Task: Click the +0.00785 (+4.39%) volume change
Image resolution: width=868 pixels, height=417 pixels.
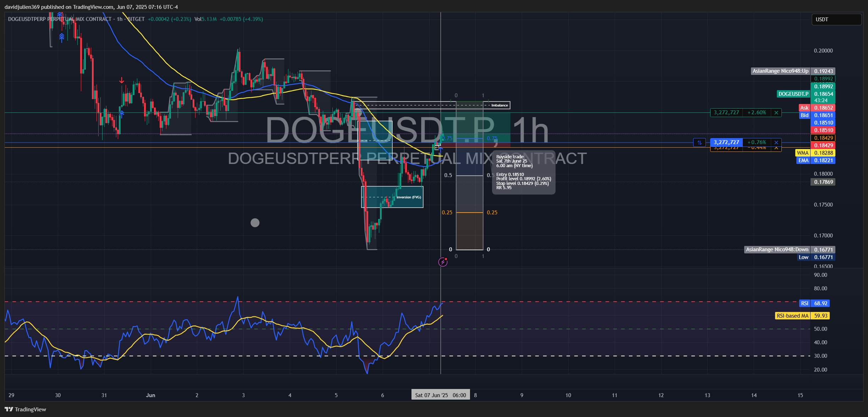Action: pyautogui.click(x=241, y=19)
